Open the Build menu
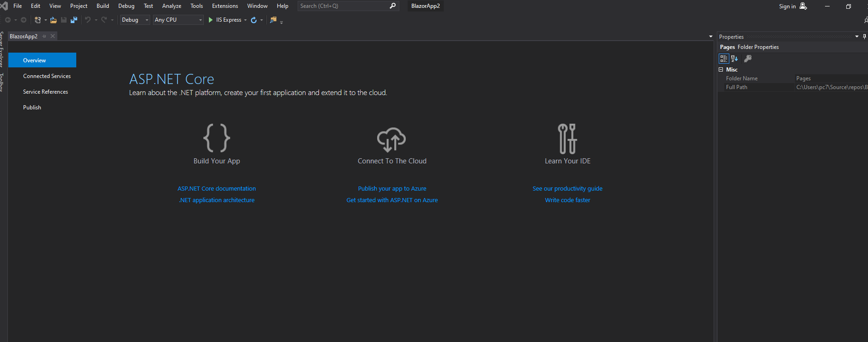Screen dimensions: 868x342 click(x=103, y=6)
